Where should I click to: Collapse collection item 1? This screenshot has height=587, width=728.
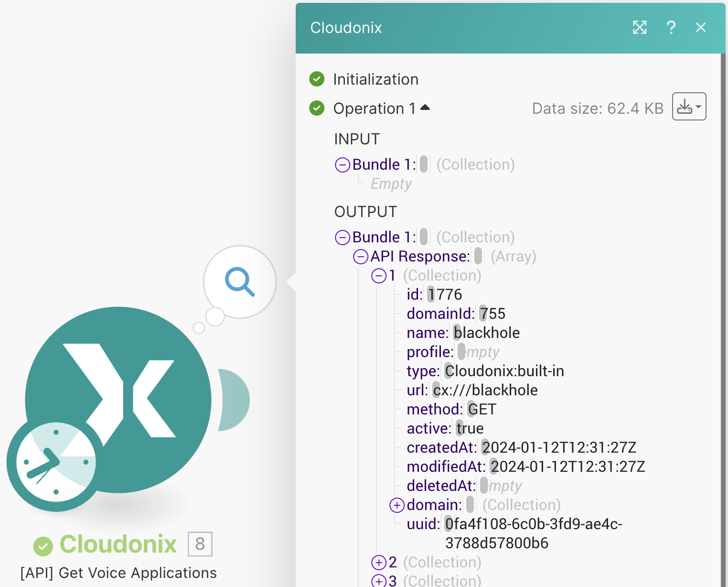click(379, 276)
